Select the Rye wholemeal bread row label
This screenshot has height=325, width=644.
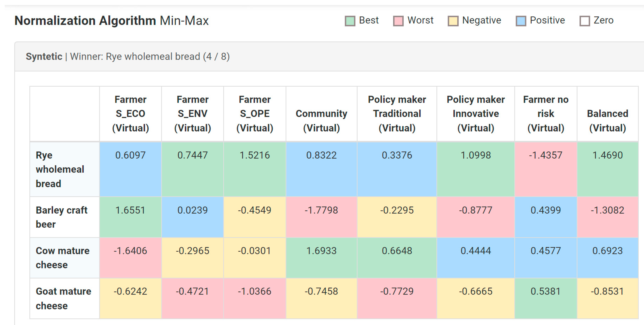(x=60, y=169)
